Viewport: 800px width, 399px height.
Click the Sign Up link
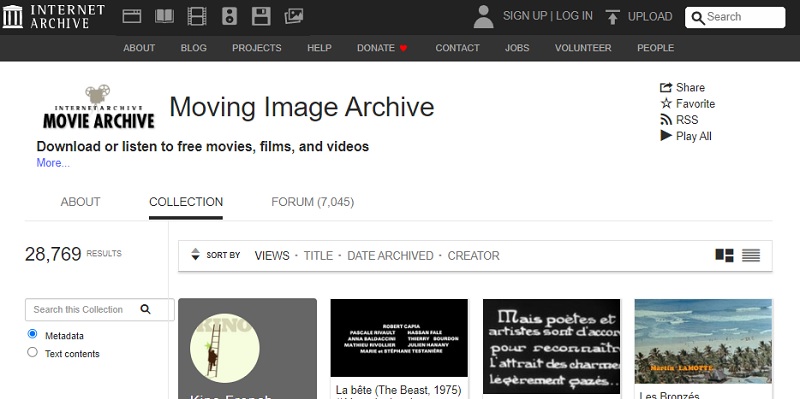(524, 16)
